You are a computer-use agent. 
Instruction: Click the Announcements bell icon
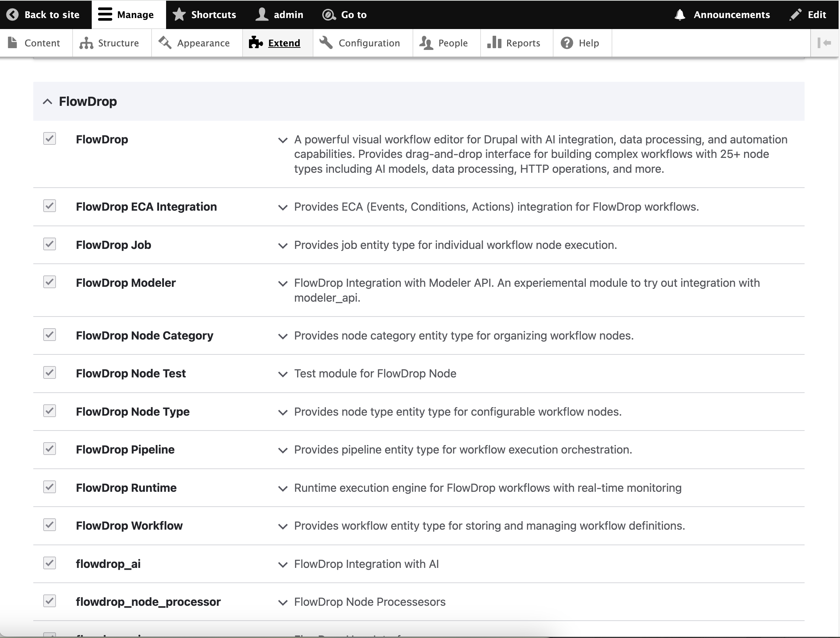tap(680, 15)
